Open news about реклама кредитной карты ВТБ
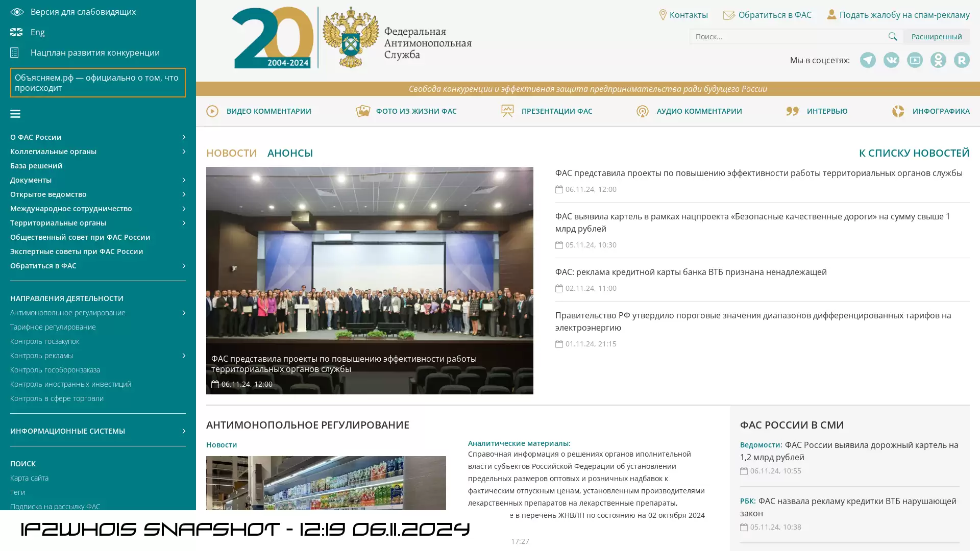This screenshot has width=980, height=551. [691, 272]
